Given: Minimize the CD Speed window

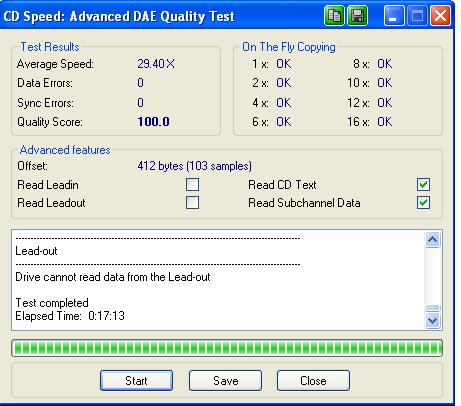Looking at the screenshot, I should tap(394, 16).
